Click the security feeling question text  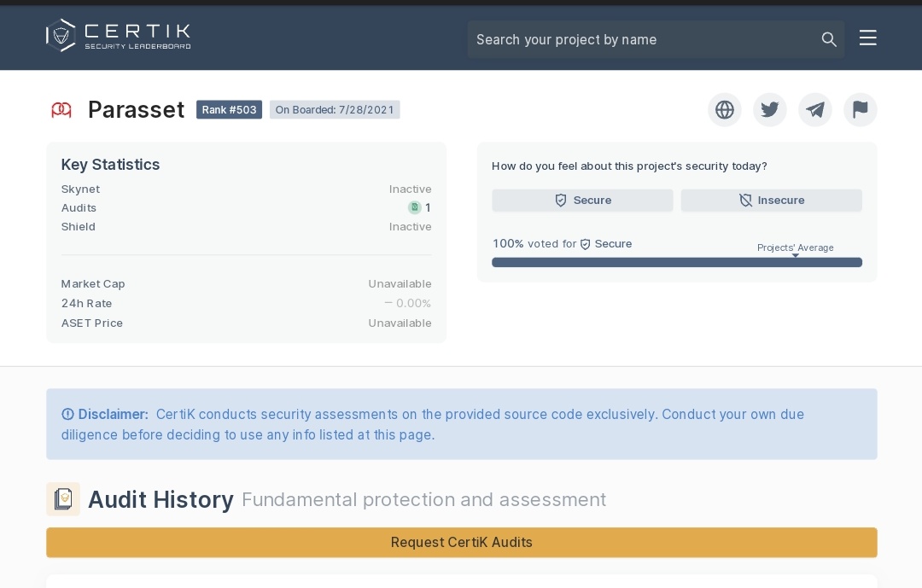[x=629, y=166]
